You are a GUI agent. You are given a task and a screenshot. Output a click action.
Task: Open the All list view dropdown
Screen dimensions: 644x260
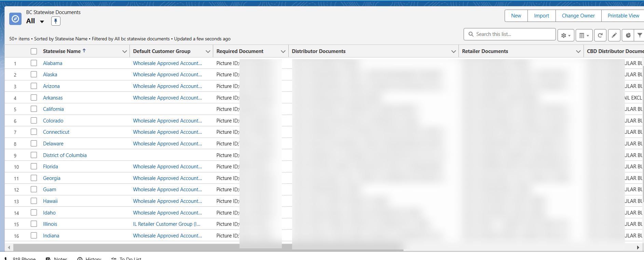[x=42, y=22]
